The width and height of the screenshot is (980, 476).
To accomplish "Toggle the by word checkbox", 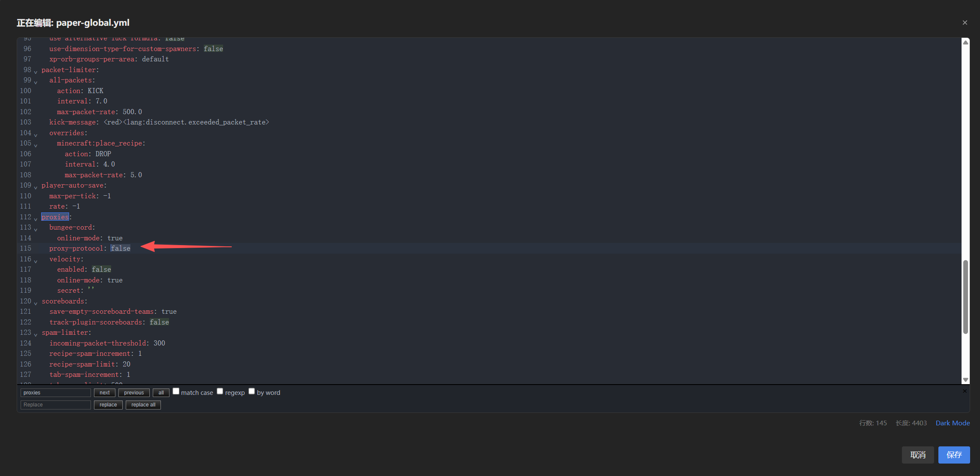I will [x=252, y=391].
